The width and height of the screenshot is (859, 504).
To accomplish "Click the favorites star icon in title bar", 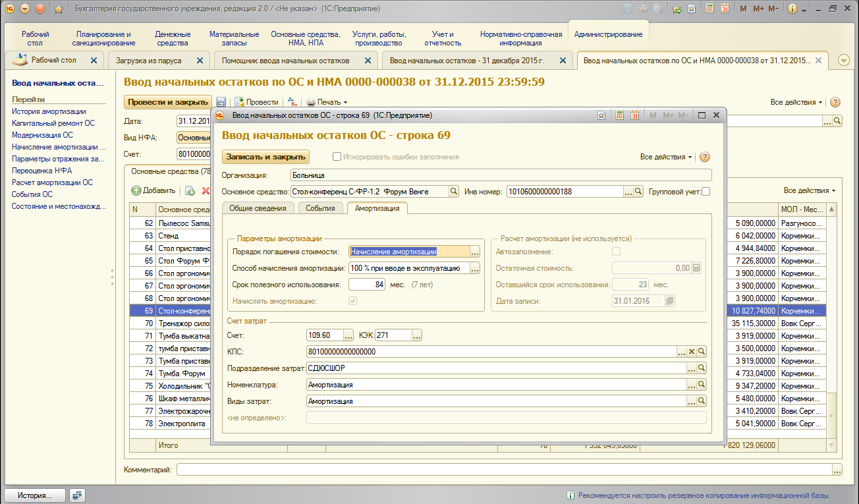I will [58, 9].
